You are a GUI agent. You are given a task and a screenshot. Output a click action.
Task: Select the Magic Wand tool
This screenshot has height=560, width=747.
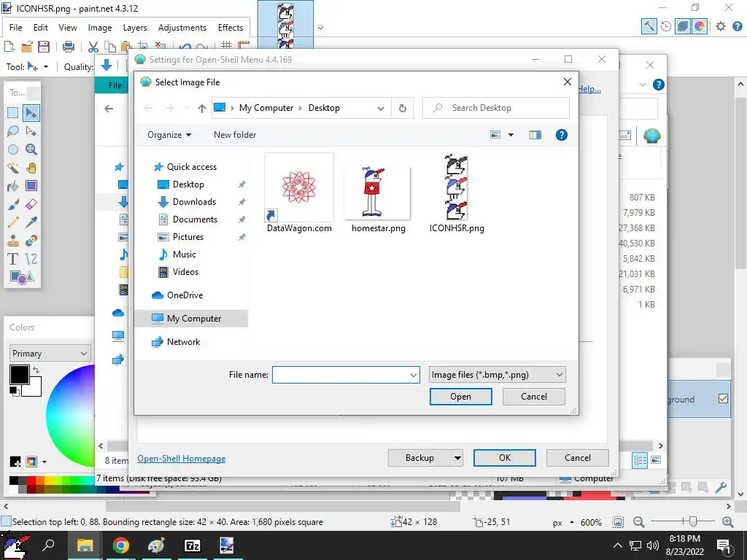point(13,168)
